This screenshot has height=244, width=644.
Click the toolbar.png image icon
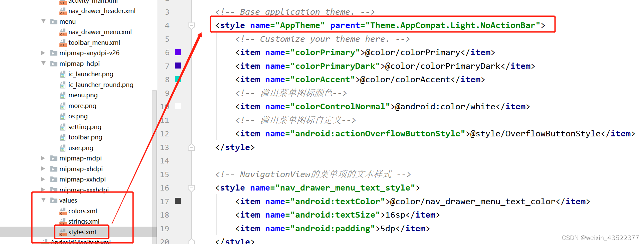pos(63,138)
